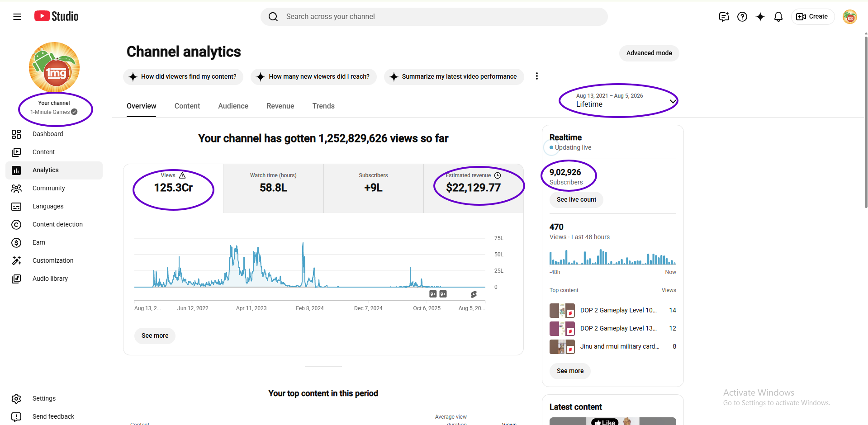Image resolution: width=868 pixels, height=425 pixels.
Task: Open DOP 2 Gameplay Level 10 thumbnail
Action: 562,311
